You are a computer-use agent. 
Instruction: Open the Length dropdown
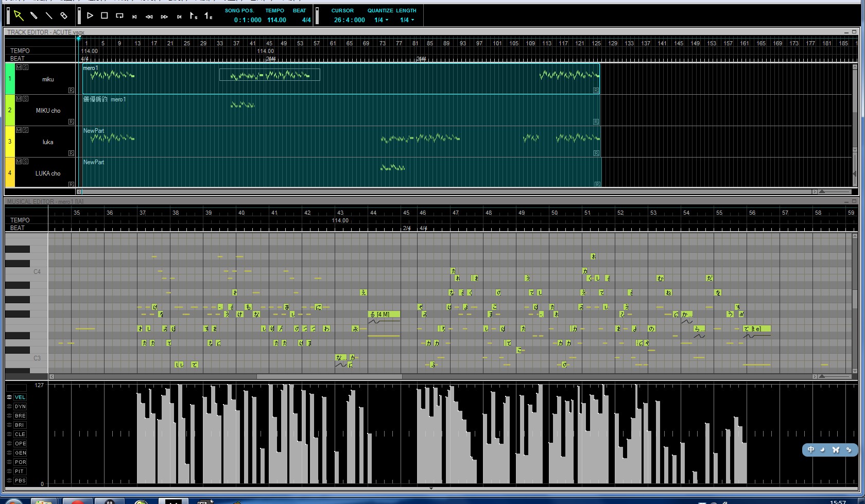click(407, 20)
